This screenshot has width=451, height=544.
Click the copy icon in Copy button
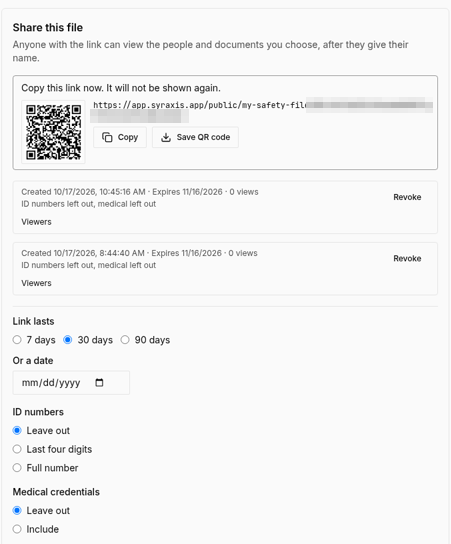(107, 137)
